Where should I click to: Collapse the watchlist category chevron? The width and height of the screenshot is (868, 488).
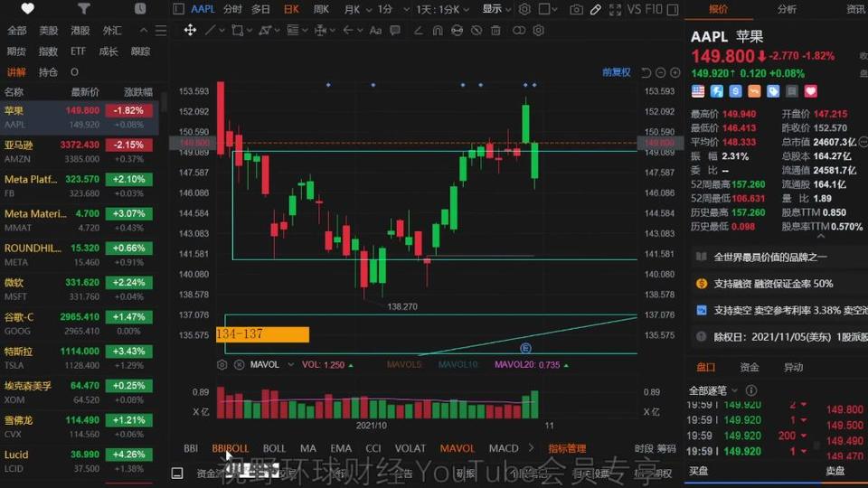point(144,31)
